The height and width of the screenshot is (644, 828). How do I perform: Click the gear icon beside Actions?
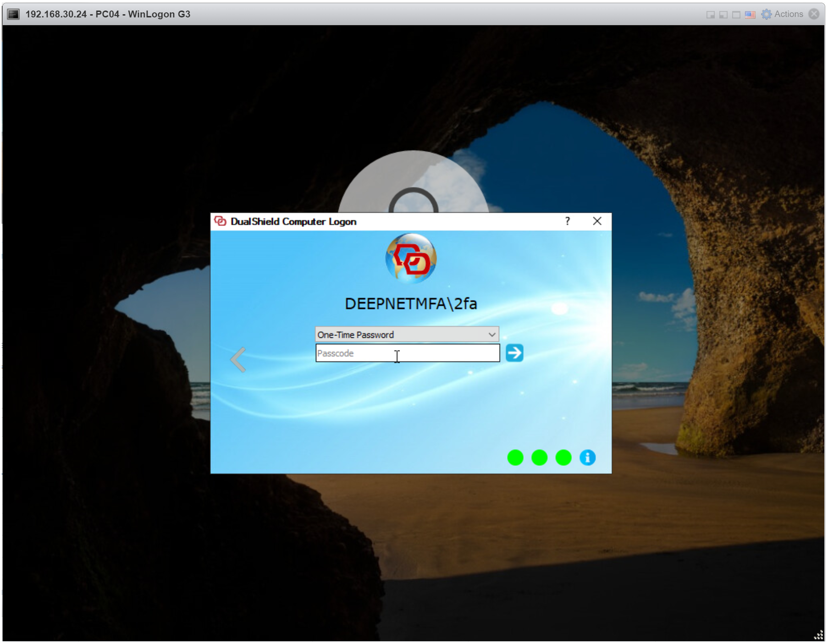[x=766, y=15]
